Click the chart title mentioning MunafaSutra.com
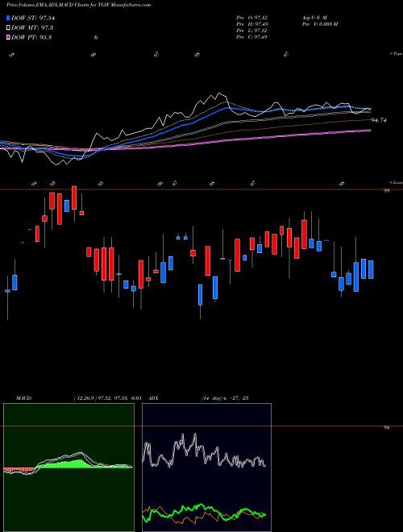The image size is (403, 532). tap(79, 5)
